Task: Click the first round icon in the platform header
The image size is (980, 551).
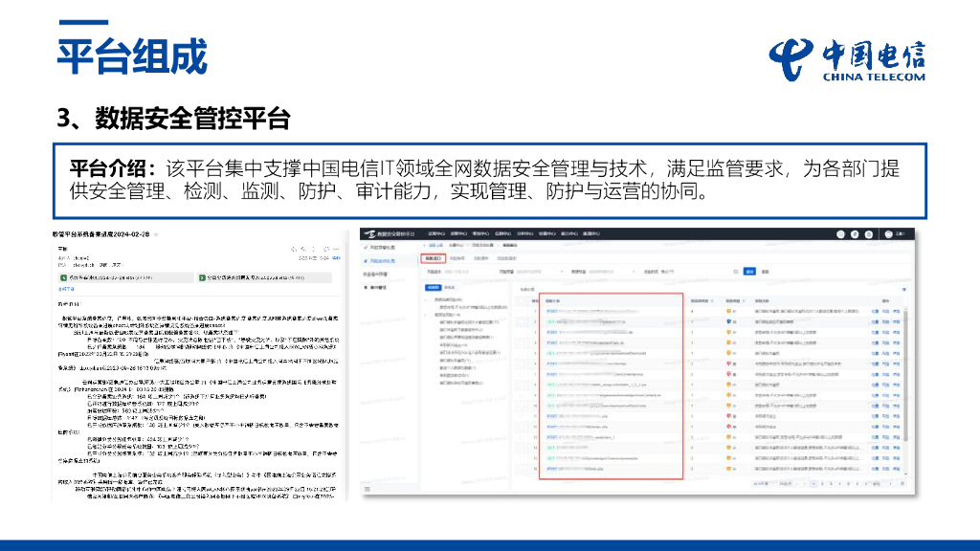Action: tap(840, 234)
